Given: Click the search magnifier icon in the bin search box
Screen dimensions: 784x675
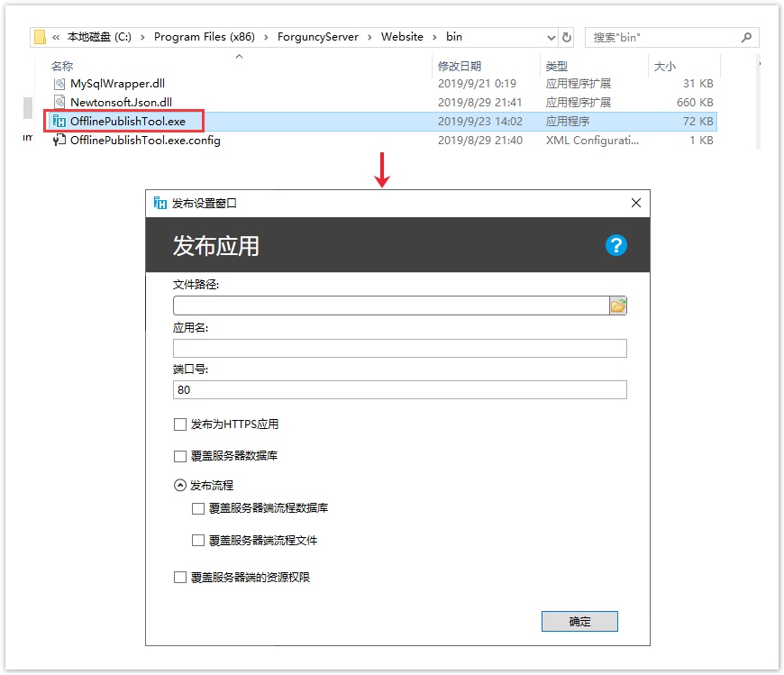Looking at the screenshot, I should click(746, 37).
